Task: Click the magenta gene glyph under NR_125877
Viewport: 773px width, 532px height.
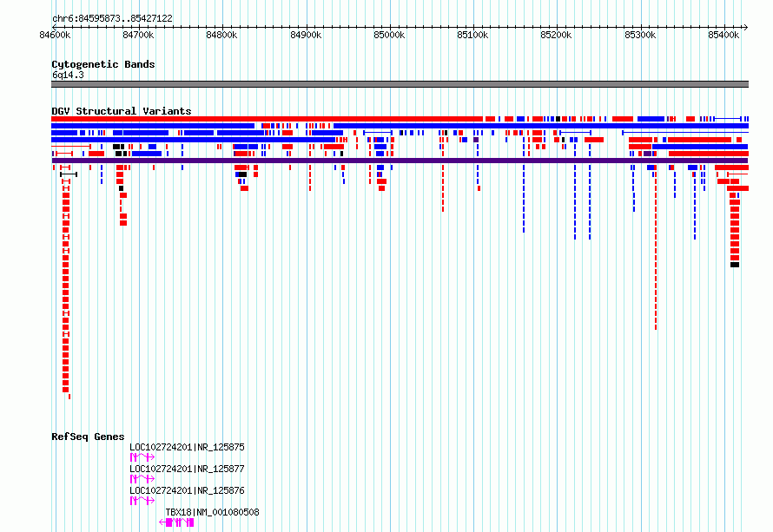Action: (142, 479)
